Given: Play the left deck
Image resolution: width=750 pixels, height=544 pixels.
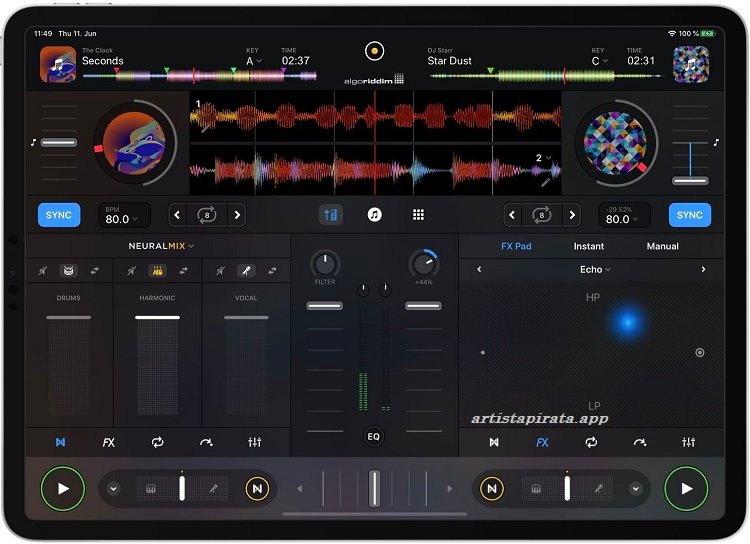Looking at the screenshot, I should [x=63, y=488].
